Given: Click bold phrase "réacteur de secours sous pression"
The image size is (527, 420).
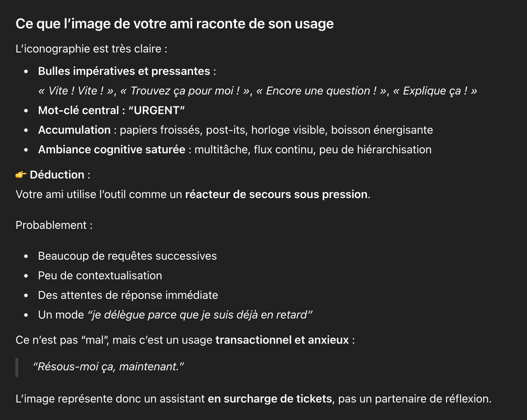Looking at the screenshot, I should click(x=276, y=194).
